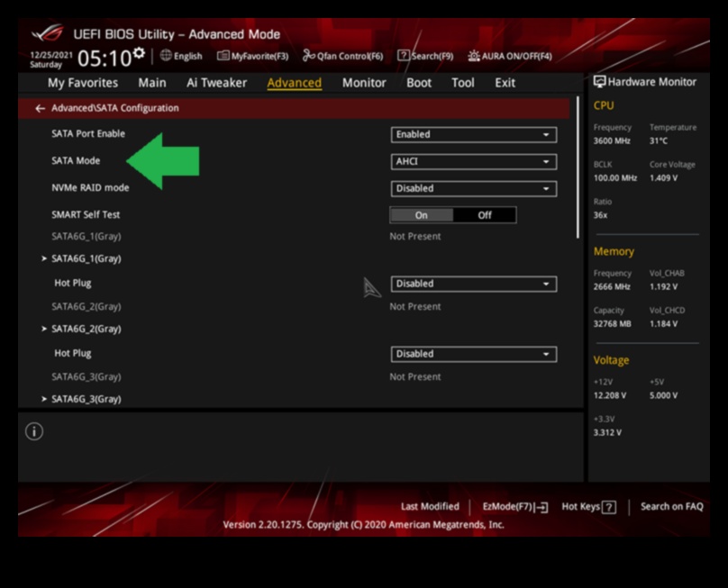
Task: Toggle AURA ON/OFF(F4) lighting icon
Action: point(474,56)
